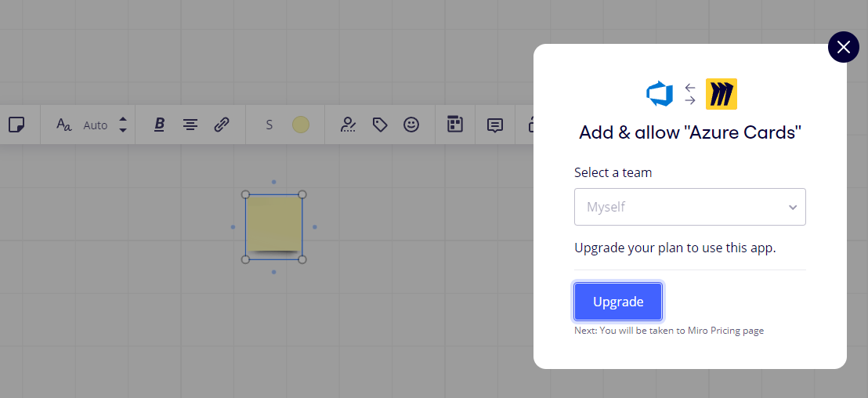Screen dimensions: 868x398
Task: Click the lock icon in toolbar
Action: (531, 125)
